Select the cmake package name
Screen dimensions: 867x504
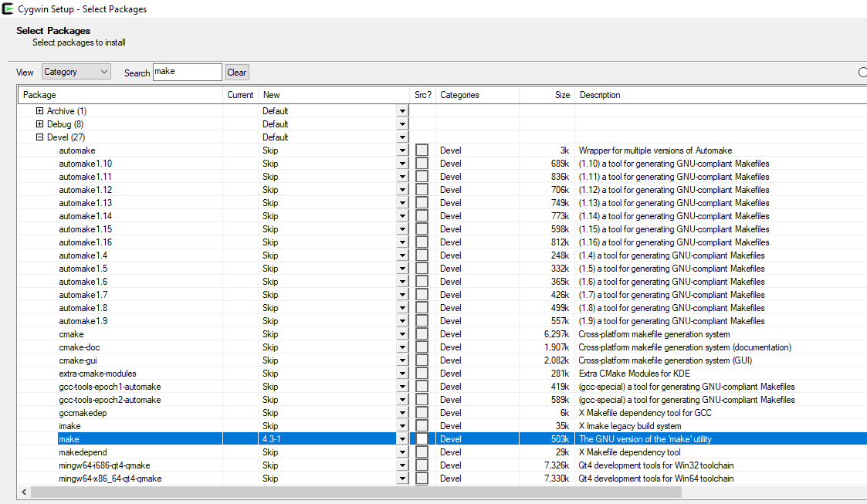(71, 334)
